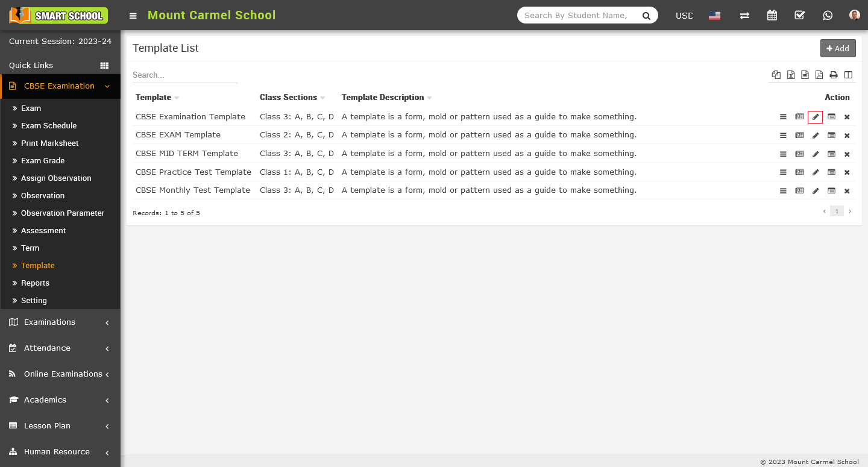
Task: Toggle column visibility for the table
Action: (x=848, y=75)
